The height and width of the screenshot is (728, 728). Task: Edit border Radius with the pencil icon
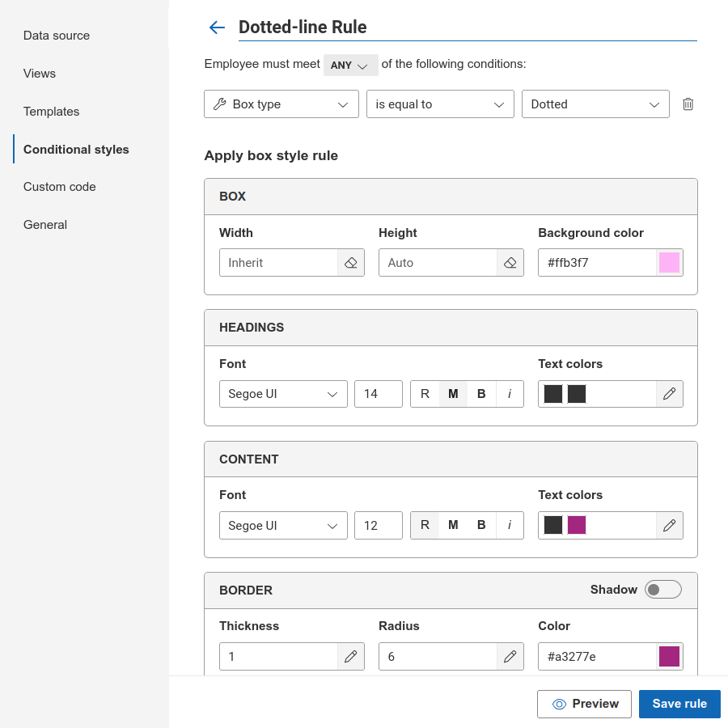(510, 657)
